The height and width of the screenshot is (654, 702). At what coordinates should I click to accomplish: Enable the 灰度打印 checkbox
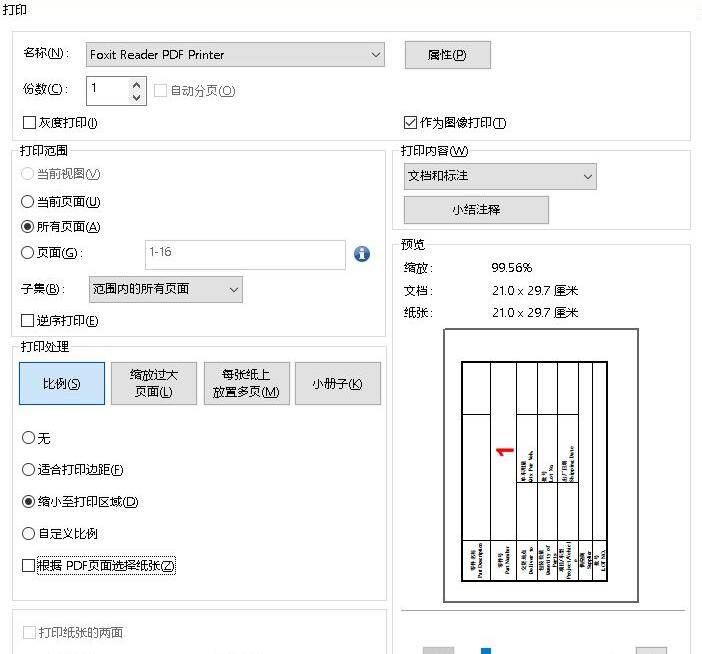click(x=29, y=123)
